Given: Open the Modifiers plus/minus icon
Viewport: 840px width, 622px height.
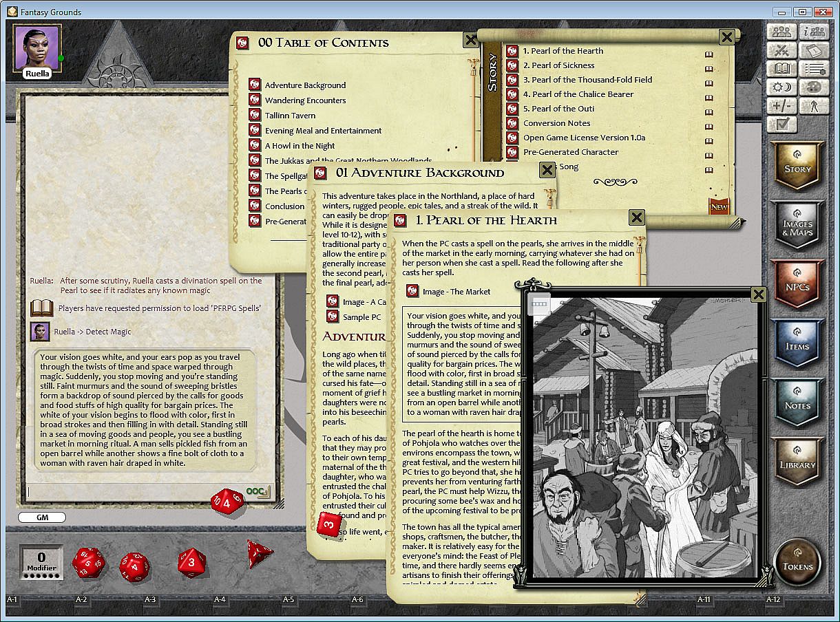Looking at the screenshot, I should point(781,106).
